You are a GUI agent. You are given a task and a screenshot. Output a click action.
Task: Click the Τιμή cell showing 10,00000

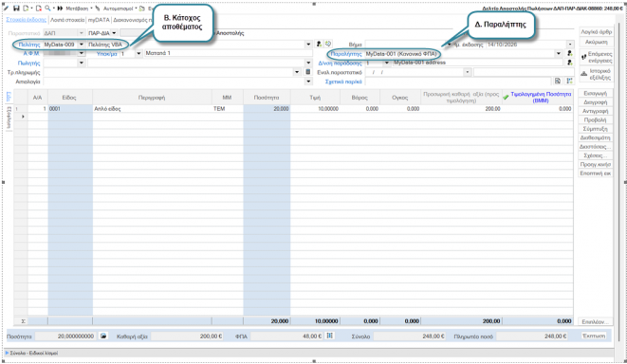coord(315,109)
